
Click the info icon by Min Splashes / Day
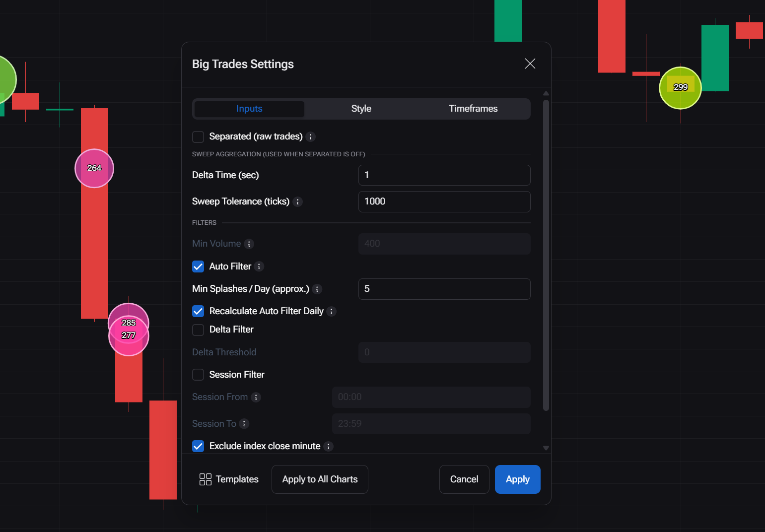click(x=317, y=289)
